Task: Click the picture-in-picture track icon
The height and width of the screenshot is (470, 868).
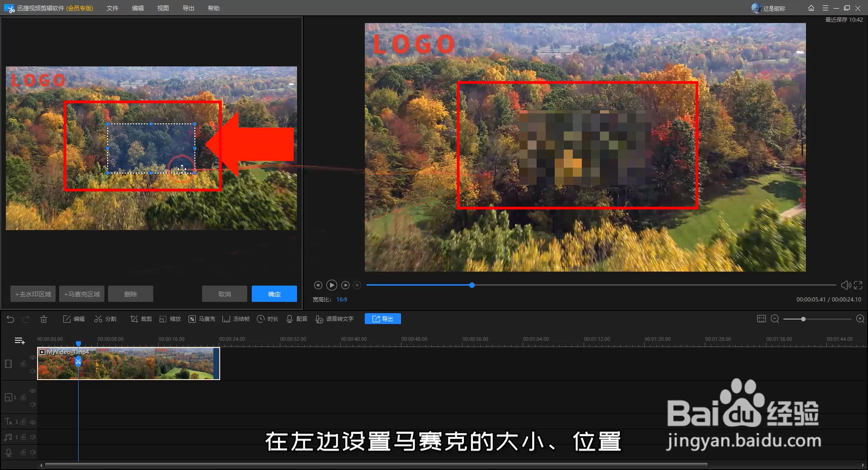Action: pos(9,397)
